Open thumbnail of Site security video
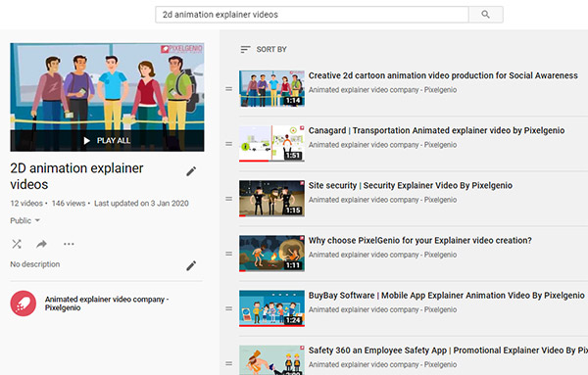 pos(271,199)
